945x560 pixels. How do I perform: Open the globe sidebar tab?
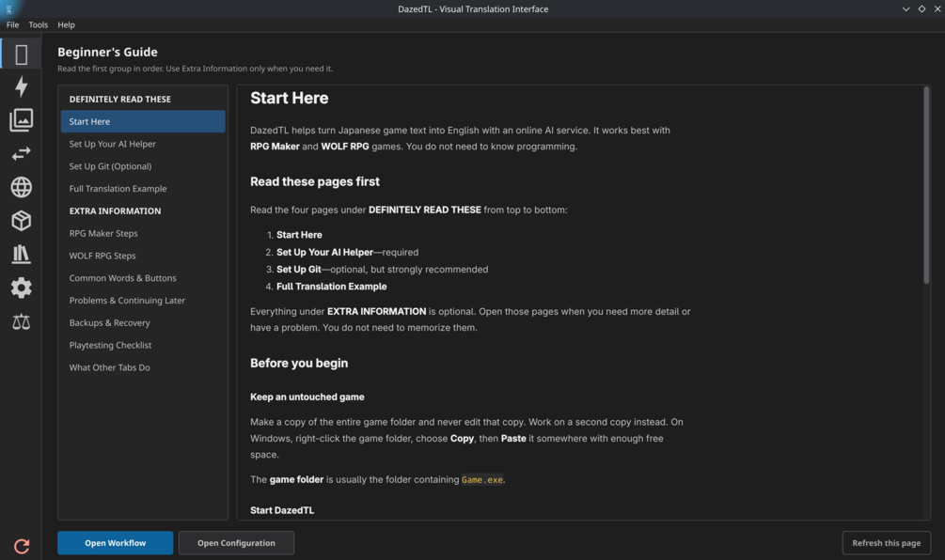pos(21,187)
